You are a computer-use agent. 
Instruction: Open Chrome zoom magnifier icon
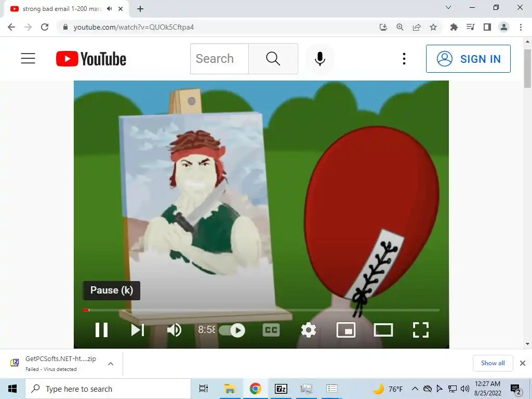(x=400, y=27)
